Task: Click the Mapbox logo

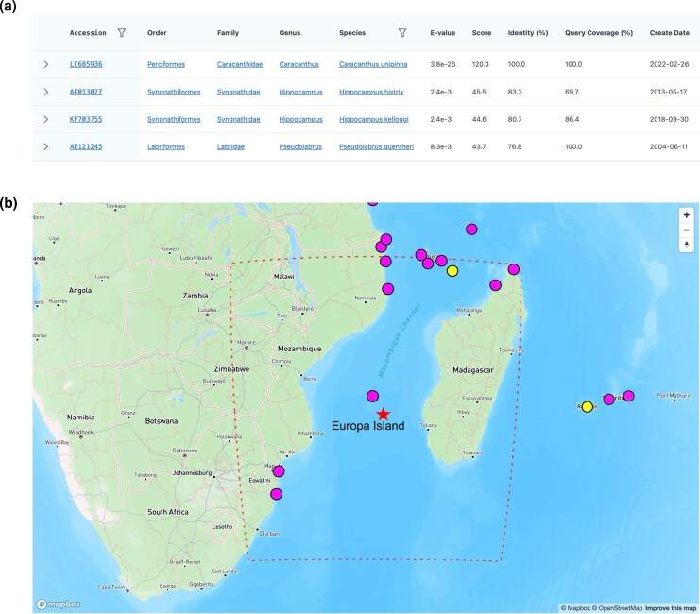Action: point(59,605)
